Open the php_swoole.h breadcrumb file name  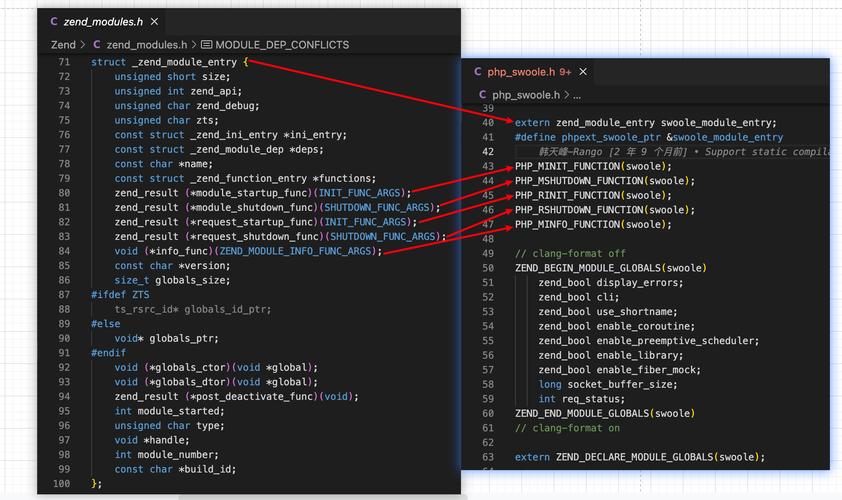(x=526, y=95)
